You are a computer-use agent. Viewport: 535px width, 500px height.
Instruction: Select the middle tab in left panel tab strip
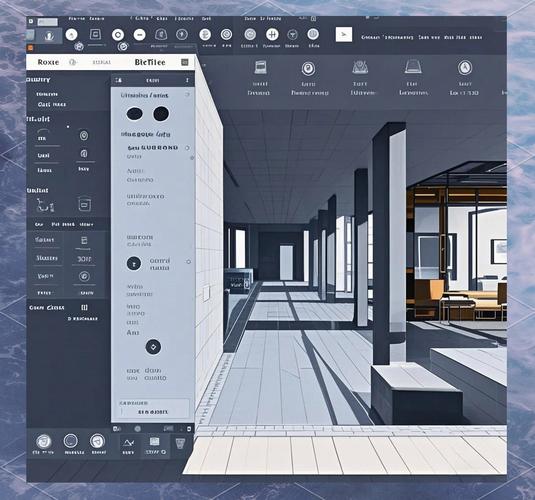click(63, 225)
